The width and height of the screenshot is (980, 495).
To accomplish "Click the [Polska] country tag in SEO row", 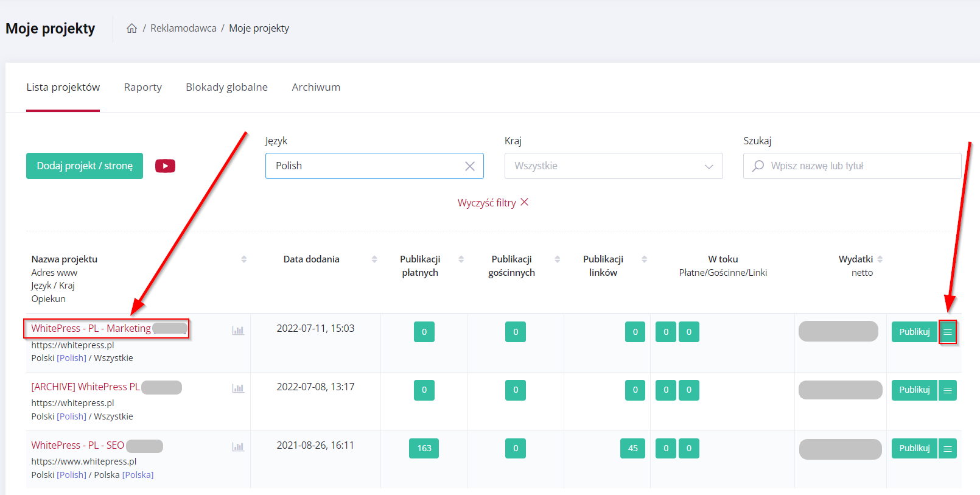I will point(138,475).
